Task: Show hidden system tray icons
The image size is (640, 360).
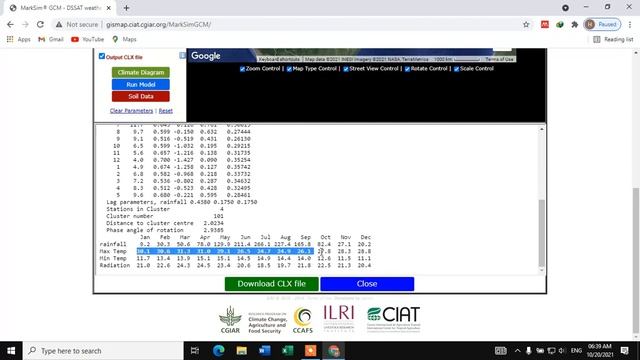Action: pos(518,351)
